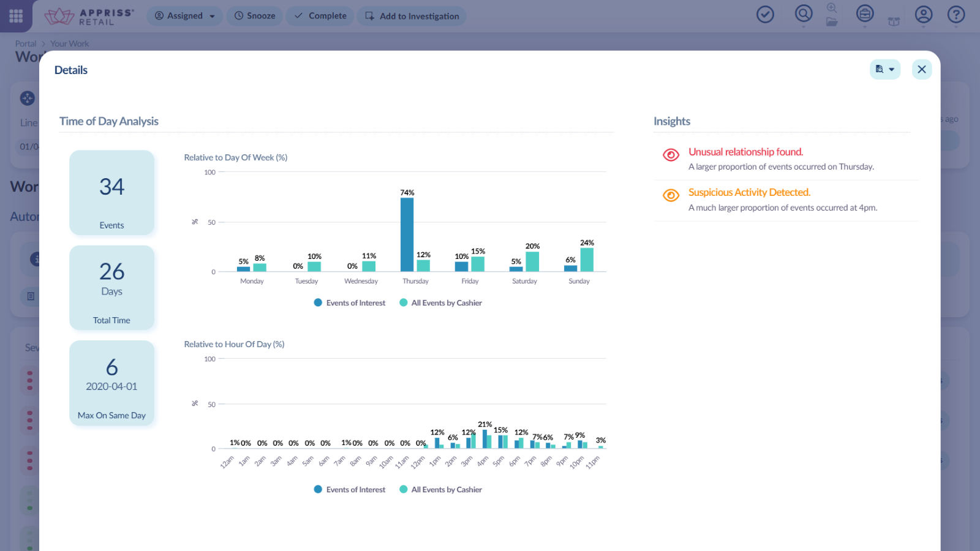This screenshot has height=551, width=980.
Task: Click the Snooze button
Action: click(x=255, y=16)
